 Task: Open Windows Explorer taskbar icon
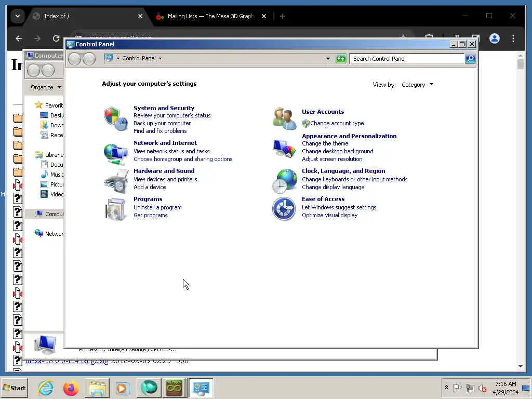(x=97, y=388)
